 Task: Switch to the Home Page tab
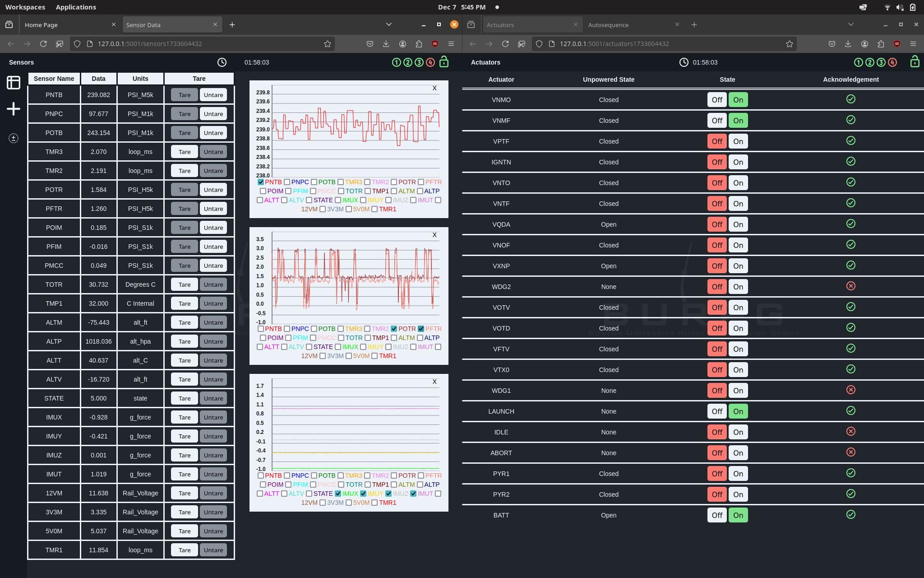(x=70, y=25)
